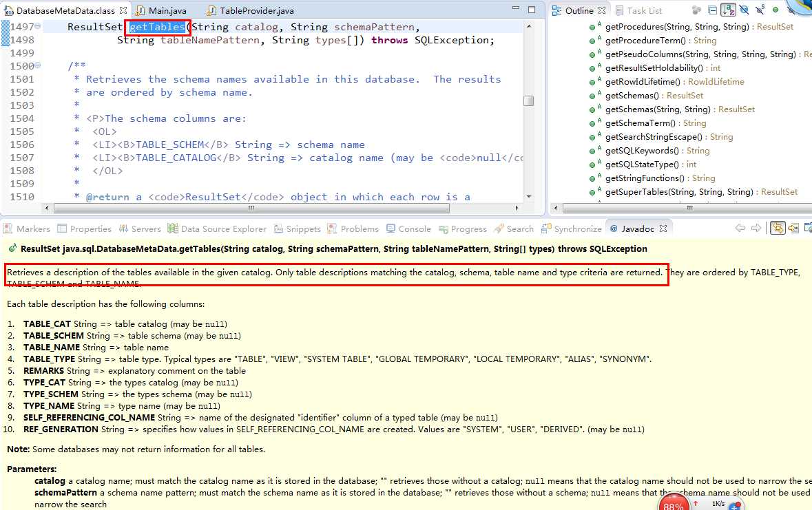The image size is (812, 510).
Task: Open the Task List view tab
Action: [638, 10]
